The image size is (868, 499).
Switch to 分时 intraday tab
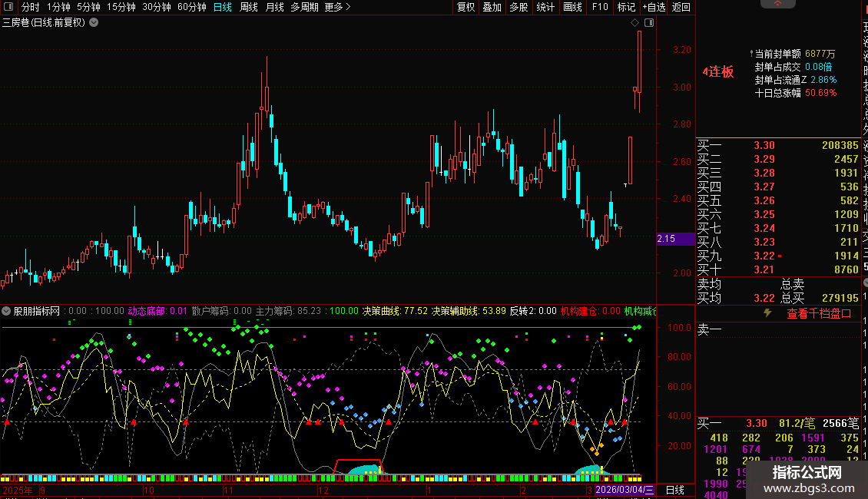click(30, 7)
